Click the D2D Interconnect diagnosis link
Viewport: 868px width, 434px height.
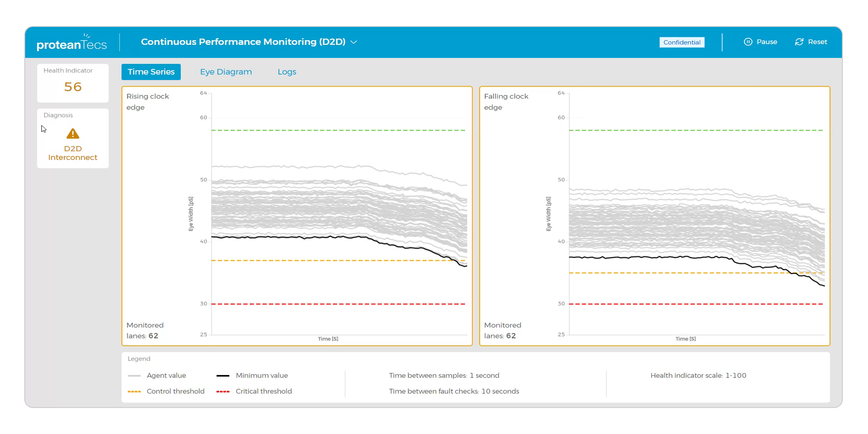72,153
